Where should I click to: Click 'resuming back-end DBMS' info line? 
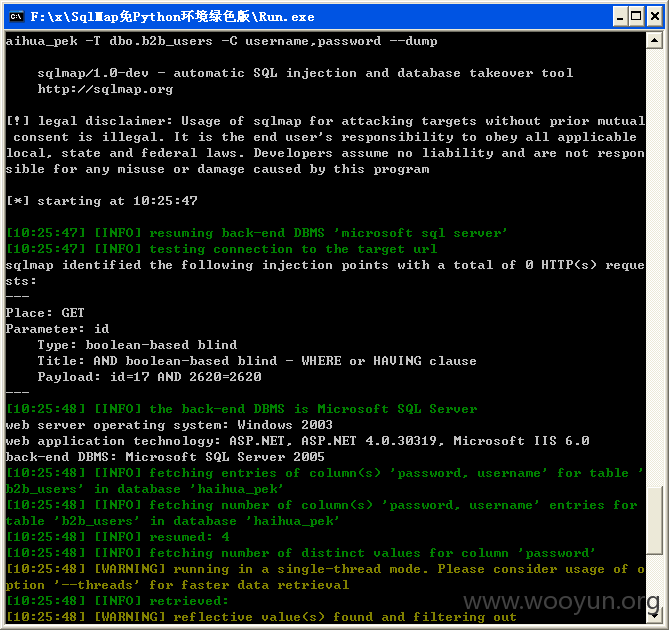(256, 233)
